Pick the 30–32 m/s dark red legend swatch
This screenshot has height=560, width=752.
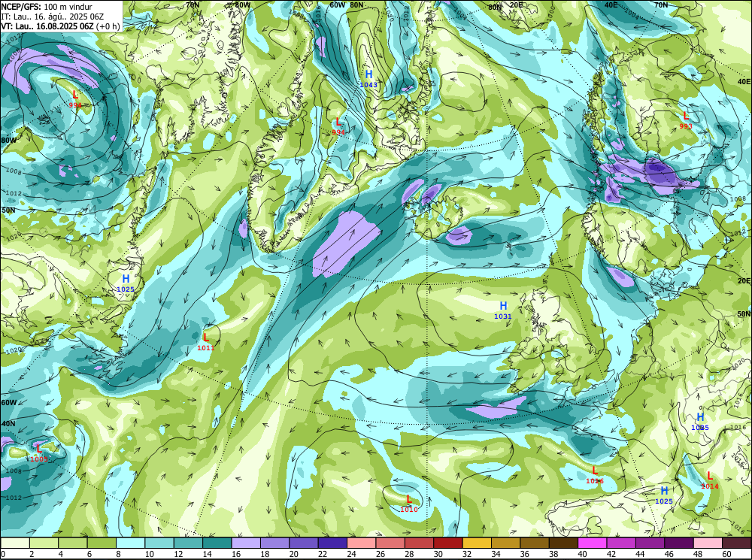click(448, 543)
